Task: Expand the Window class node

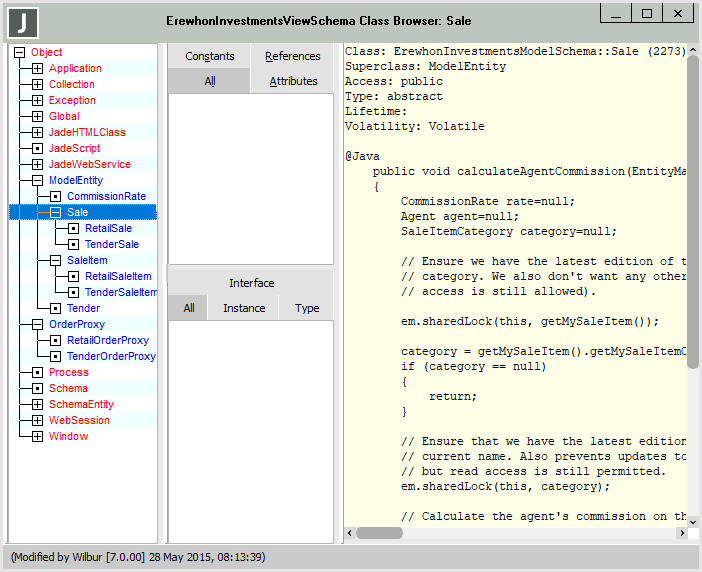Action: click(37, 437)
